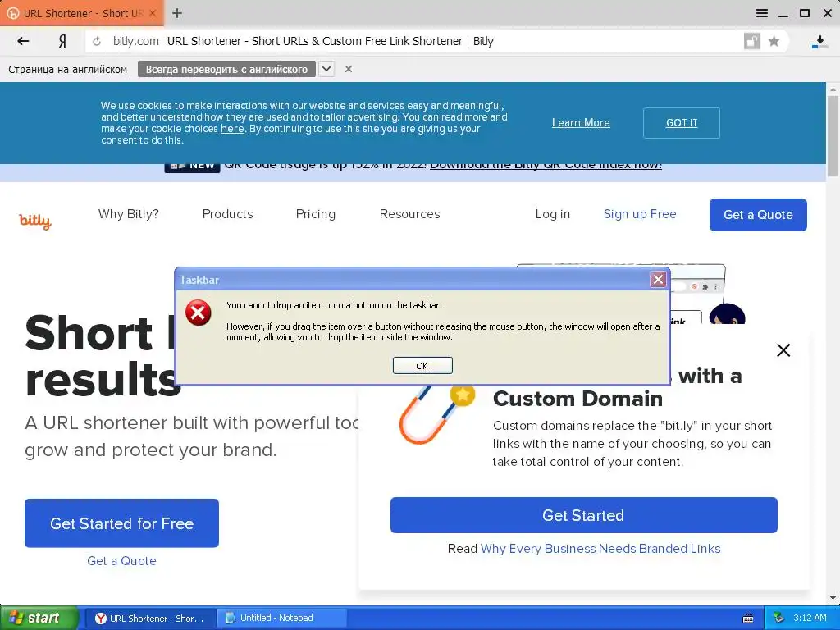The image size is (840, 630).
Task: Click Get a Quote header button
Action: point(758,215)
